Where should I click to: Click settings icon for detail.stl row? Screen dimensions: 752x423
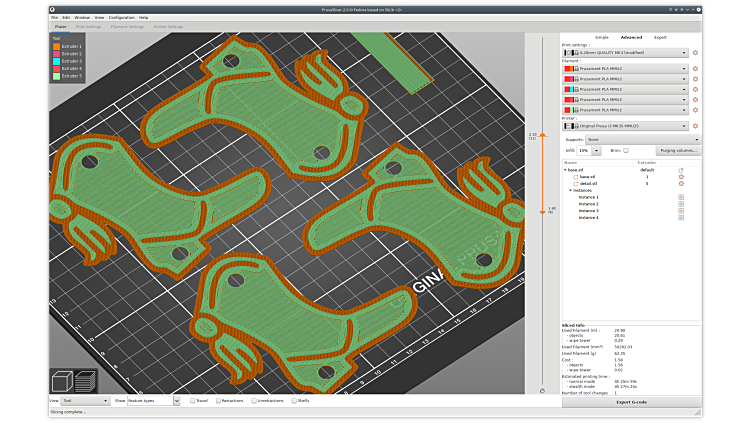point(681,184)
